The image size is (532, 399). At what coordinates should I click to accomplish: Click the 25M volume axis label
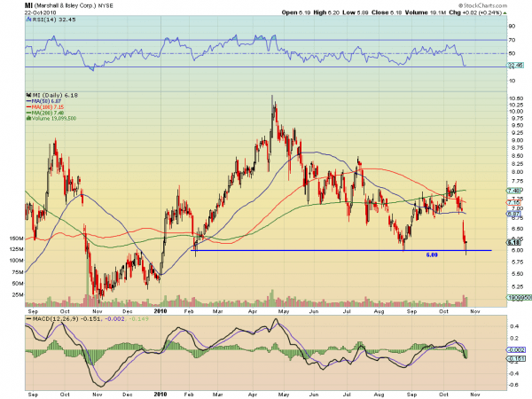[18, 295]
